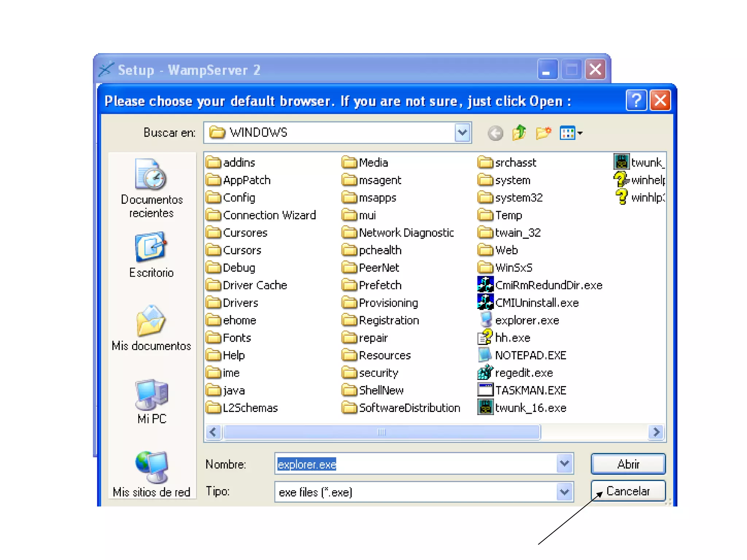
Task: Click the Up One Level folder icon
Action: point(519,133)
